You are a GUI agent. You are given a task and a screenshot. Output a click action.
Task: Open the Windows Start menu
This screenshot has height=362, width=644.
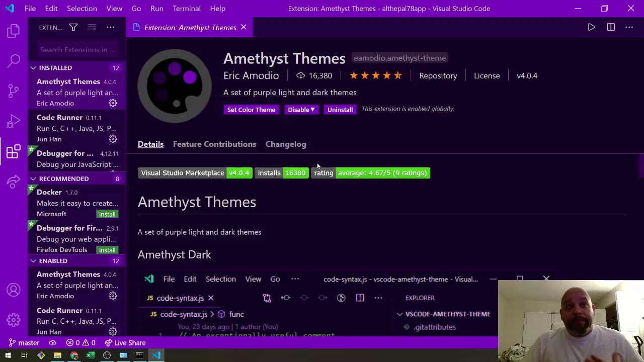8,355
